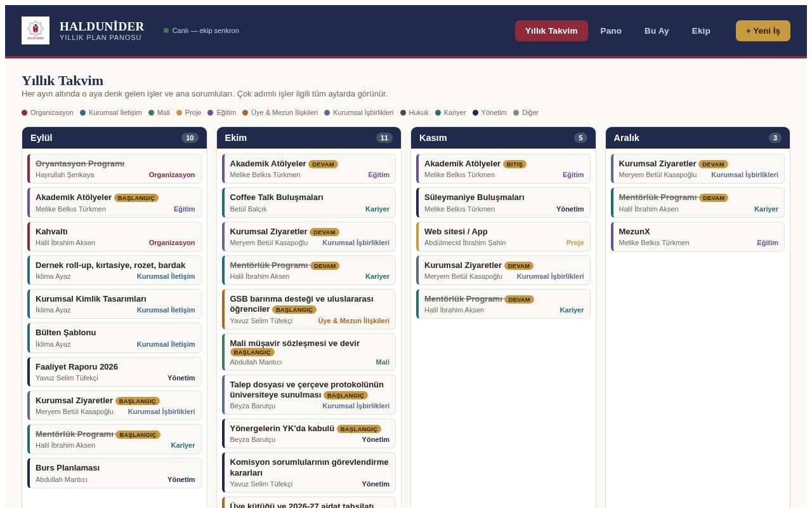Open the Kahvaltı card in Eylül
Screen dimensions: 812x508
(x=114, y=236)
